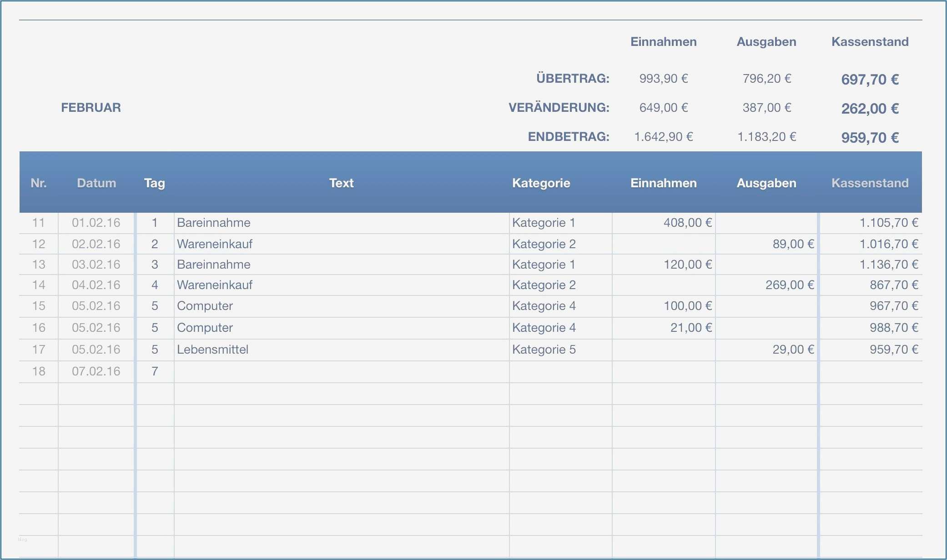947x560 pixels.
Task: Click the date cell 07.02.16
Action: pyautogui.click(x=96, y=371)
